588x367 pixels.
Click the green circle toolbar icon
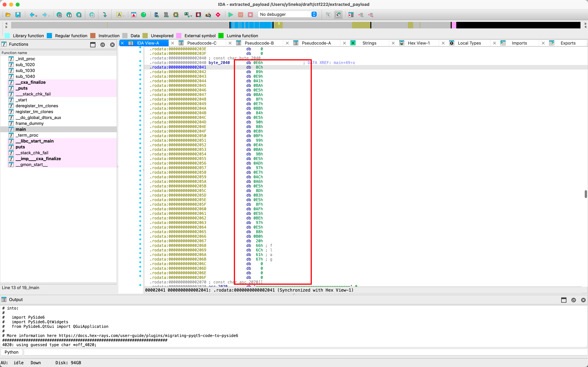(144, 15)
